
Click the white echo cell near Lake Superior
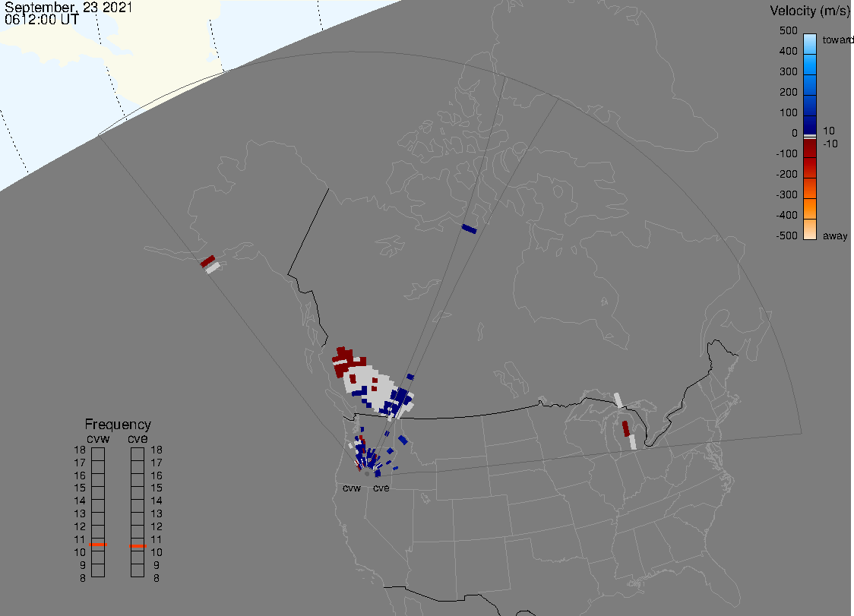[x=618, y=400]
